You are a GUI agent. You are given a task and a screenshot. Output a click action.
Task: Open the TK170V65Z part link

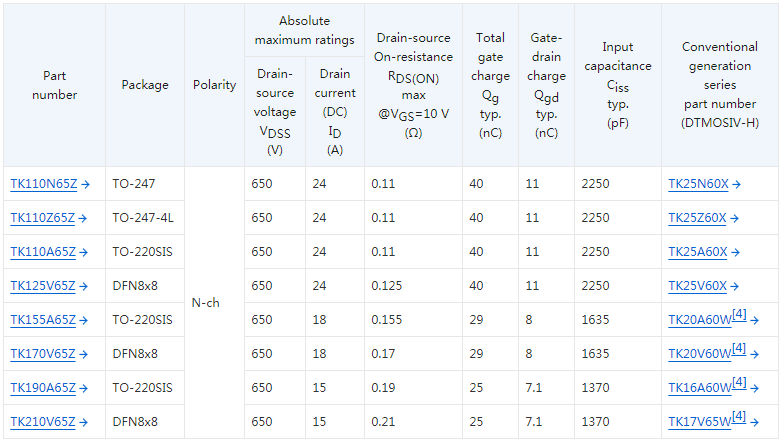[43, 355]
